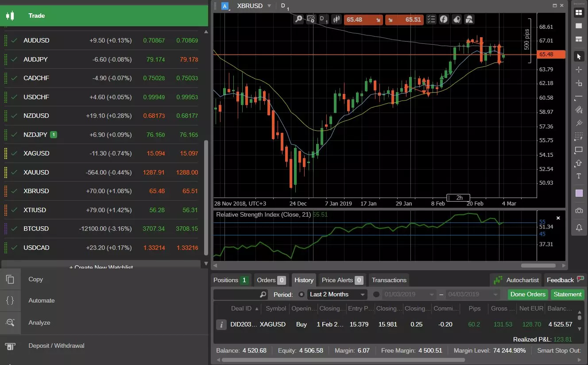The width and height of the screenshot is (588, 365).
Task: Select the Fibonacci retracement tool
Action: tap(579, 136)
